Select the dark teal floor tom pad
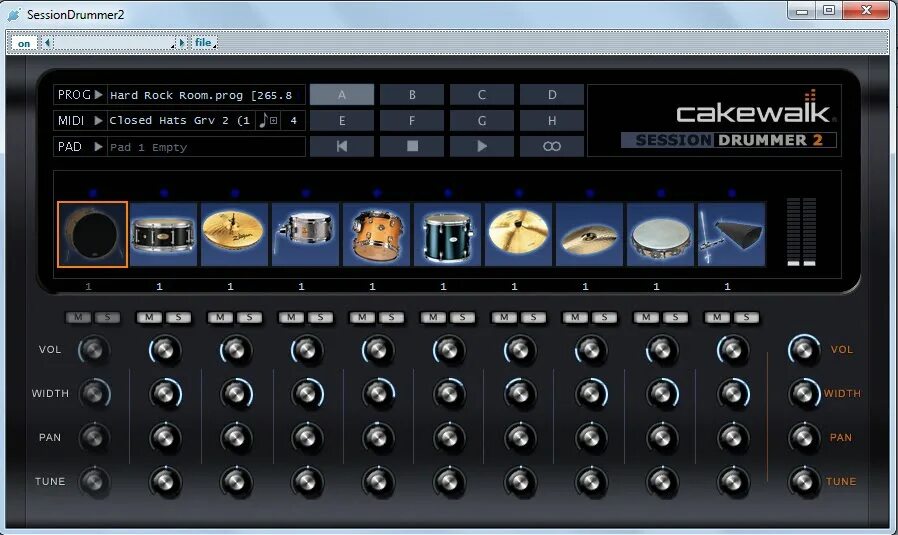Image resolution: width=898 pixels, height=535 pixels. pyautogui.click(x=448, y=234)
